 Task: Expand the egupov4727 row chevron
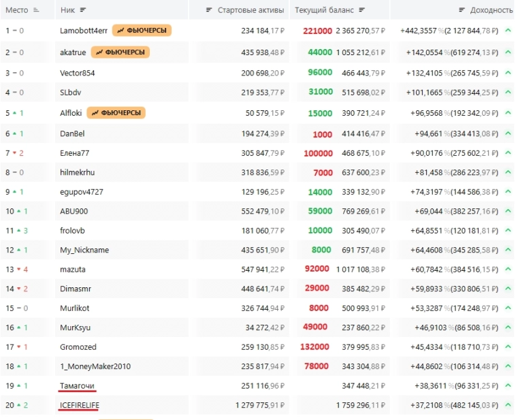(508, 191)
